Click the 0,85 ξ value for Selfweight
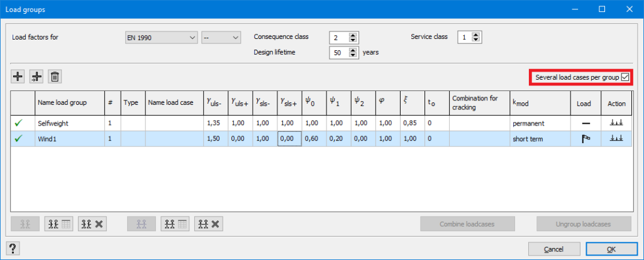Image resolution: width=644 pixels, height=260 pixels. [x=413, y=123]
